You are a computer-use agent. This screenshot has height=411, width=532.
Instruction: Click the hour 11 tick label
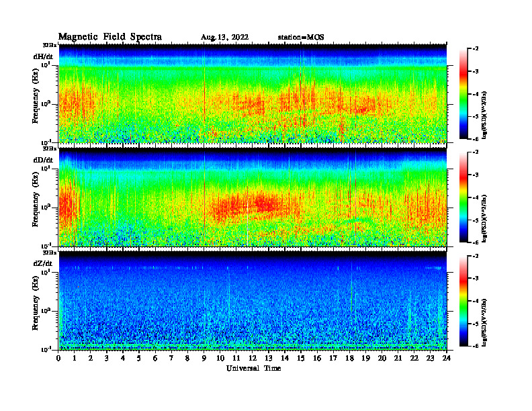click(236, 359)
